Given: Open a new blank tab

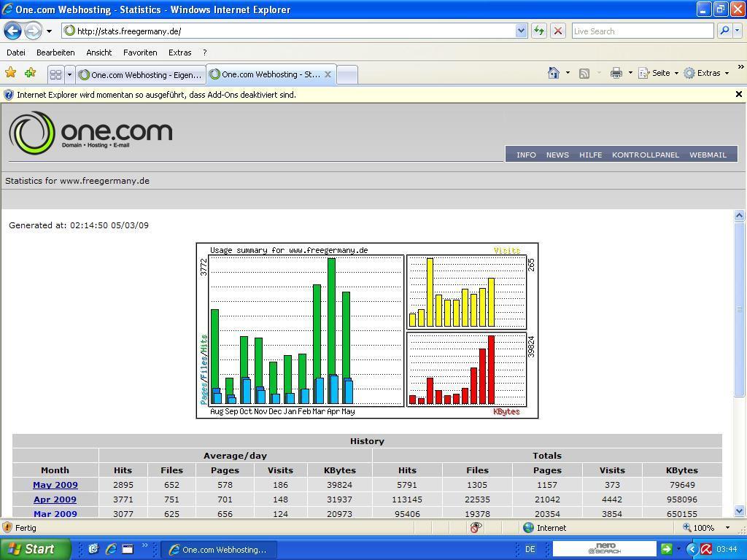Looking at the screenshot, I should (347, 75).
